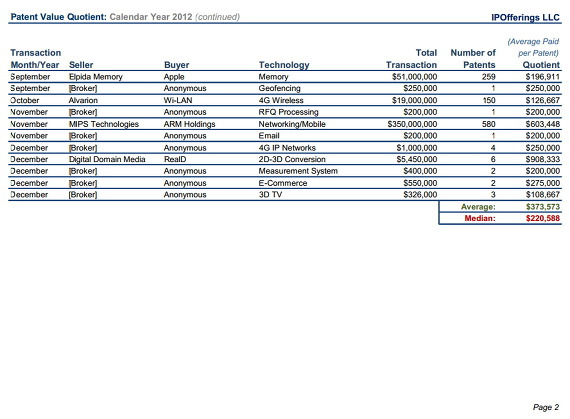Image resolution: width=570 pixels, height=419 pixels.
Task: Select buyer 'Wi-LAN'
Action: [x=178, y=100]
